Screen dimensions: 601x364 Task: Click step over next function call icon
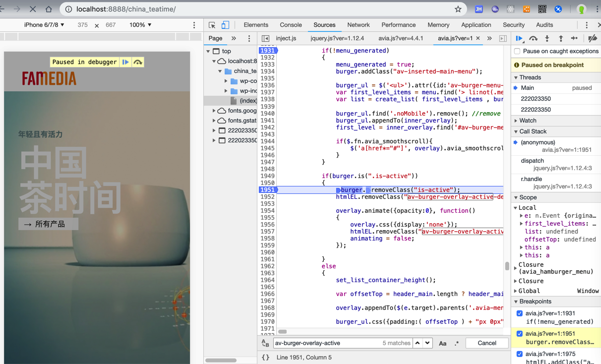[x=533, y=39]
